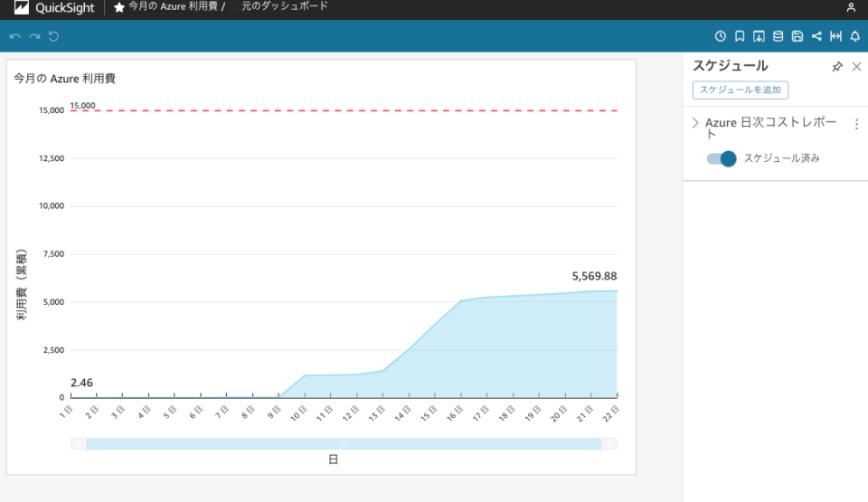This screenshot has height=502, width=868.
Task: Open the share icon in toolbar
Action: (x=816, y=36)
